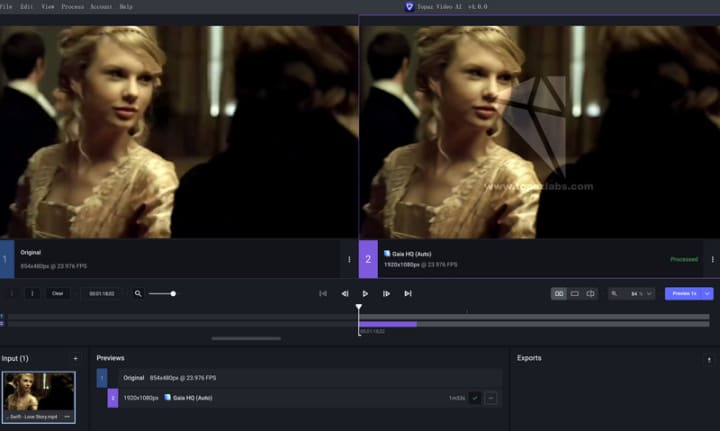The width and height of the screenshot is (720, 431).
Task: Open the Help menu
Action: pos(126,6)
